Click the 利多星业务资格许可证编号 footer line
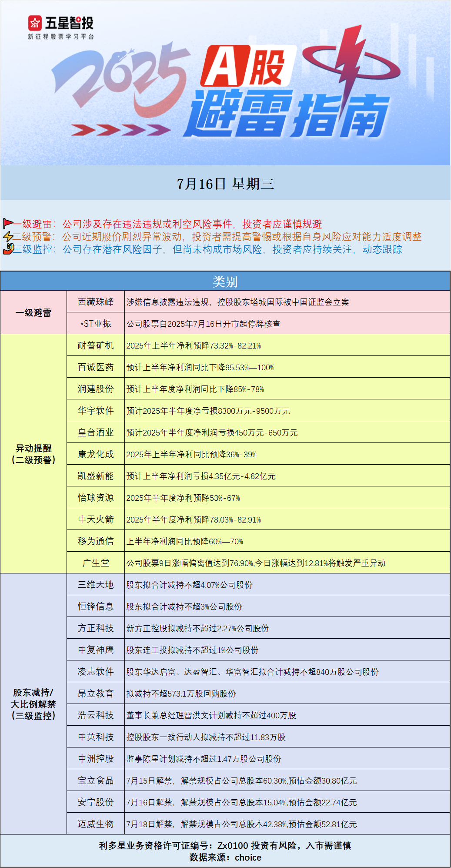The width and height of the screenshot is (451, 868). [225, 845]
